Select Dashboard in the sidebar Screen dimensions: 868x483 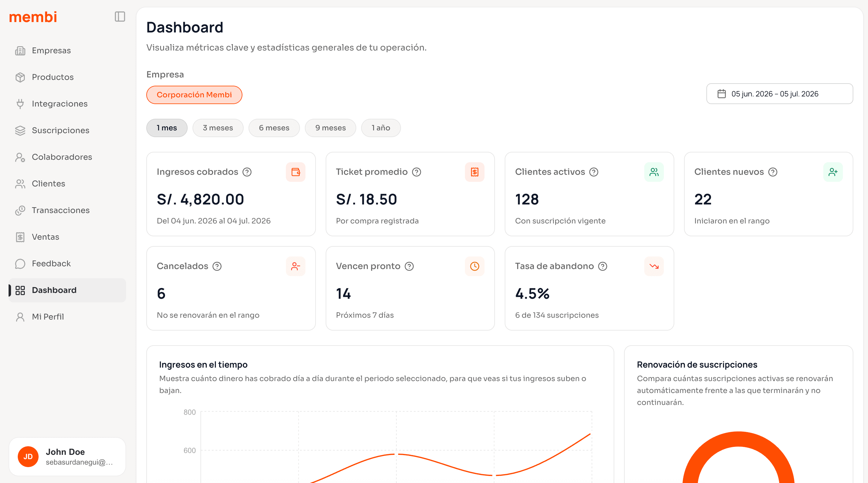click(x=67, y=290)
